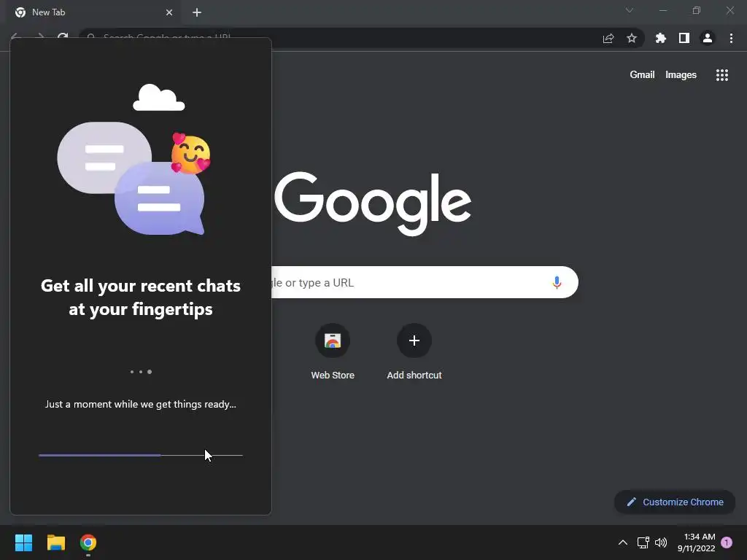The width and height of the screenshot is (747, 560).
Task: Open the Gmail link
Action: (642, 75)
